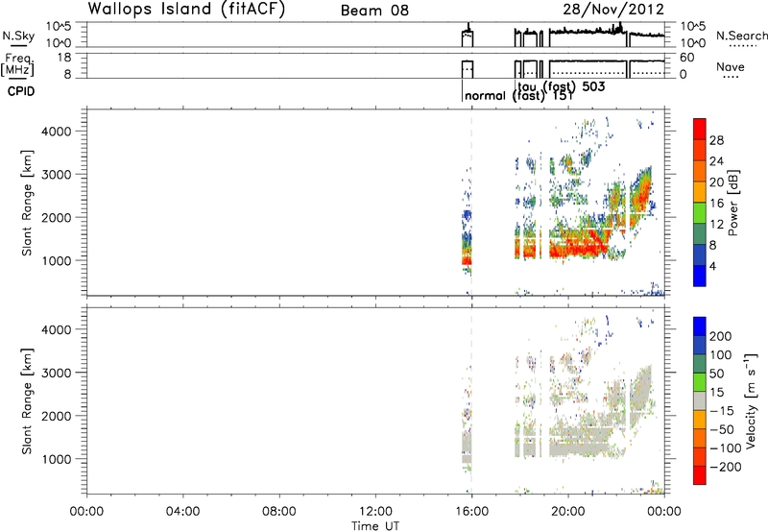The width and height of the screenshot is (768, 532).
Task: Click the 'Wallops Island (fitACF)' title
Action: 186,10
